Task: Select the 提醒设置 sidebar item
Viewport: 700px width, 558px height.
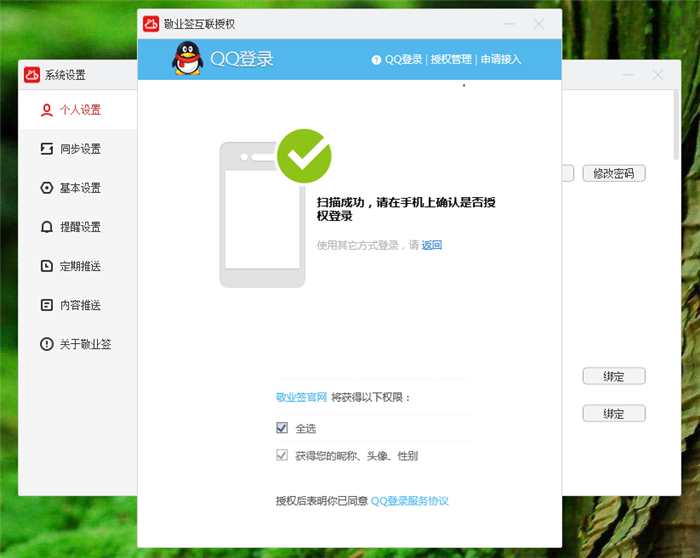Action: (x=78, y=227)
